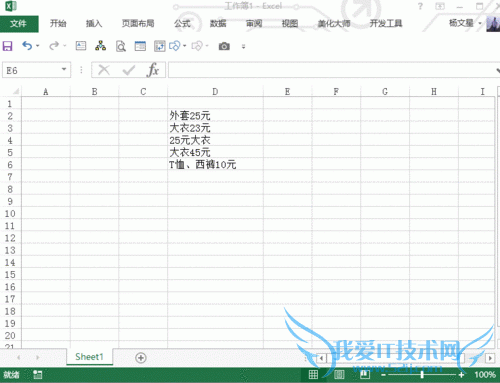
Task: Cancel entry with the X formula bar icon
Action: 104,70
